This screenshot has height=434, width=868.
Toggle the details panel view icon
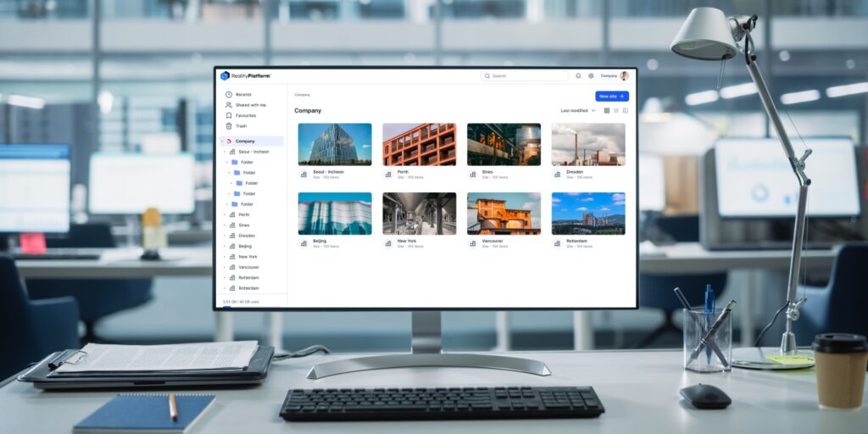tap(626, 110)
